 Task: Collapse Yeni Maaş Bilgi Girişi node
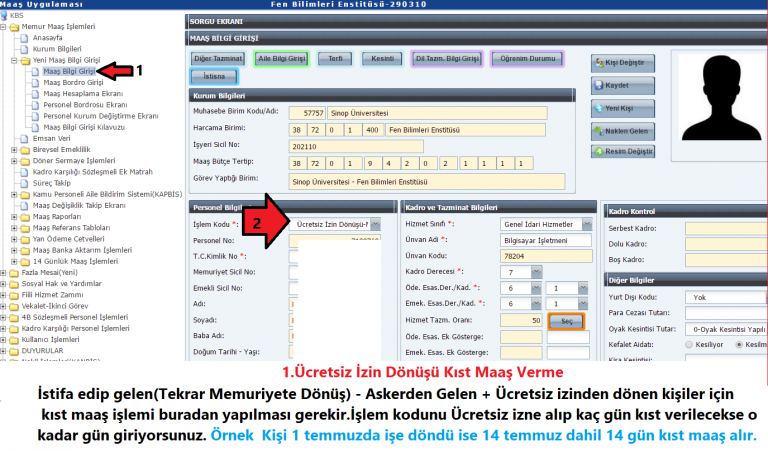(x=14, y=61)
